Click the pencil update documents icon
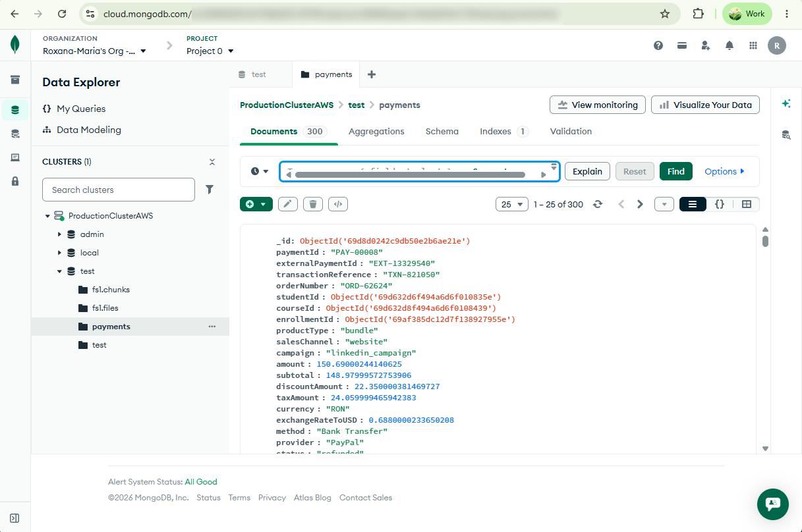Image resolution: width=802 pixels, height=532 pixels. click(287, 204)
